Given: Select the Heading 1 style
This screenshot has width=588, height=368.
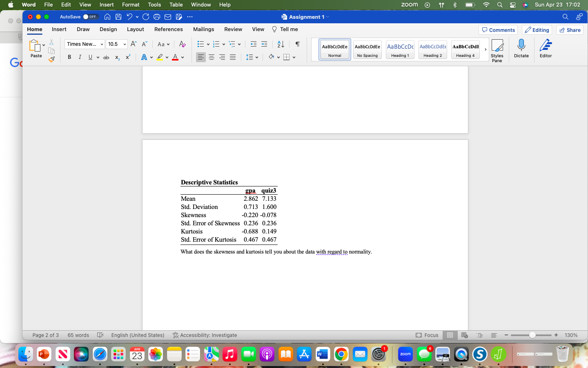Looking at the screenshot, I should tap(400, 49).
